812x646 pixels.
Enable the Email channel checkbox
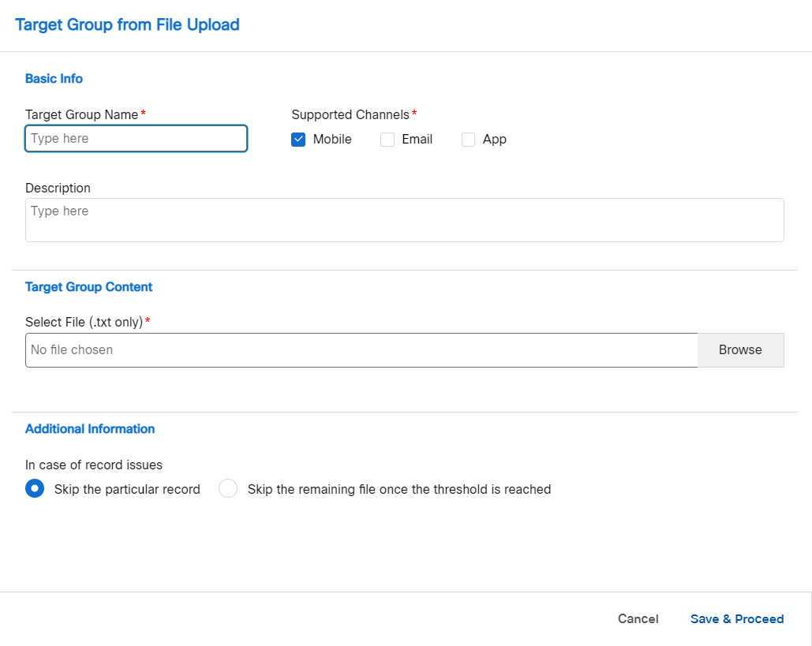pos(387,140)
